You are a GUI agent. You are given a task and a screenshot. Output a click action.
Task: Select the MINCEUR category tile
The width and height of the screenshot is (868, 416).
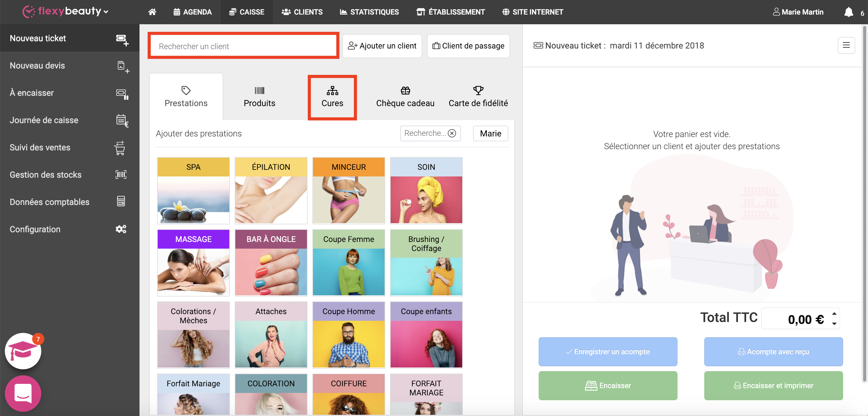tap(348, 190)
